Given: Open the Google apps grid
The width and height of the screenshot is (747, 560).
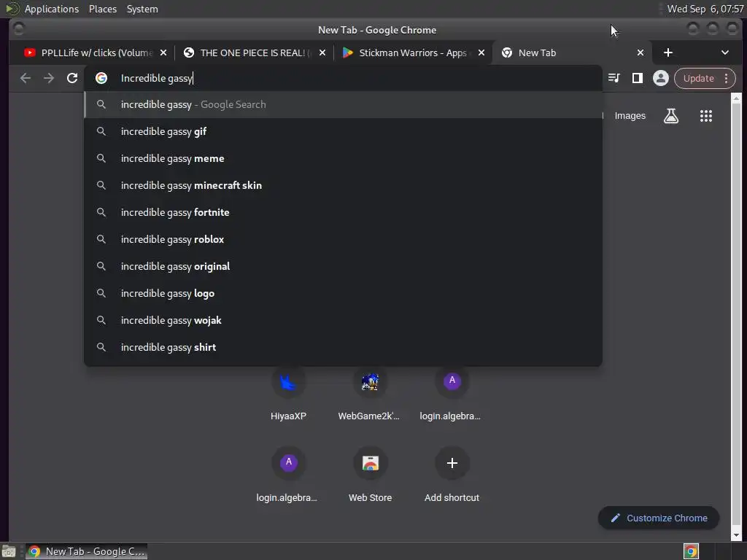Looking at the screenshot, I should click(x=705, y=116).
